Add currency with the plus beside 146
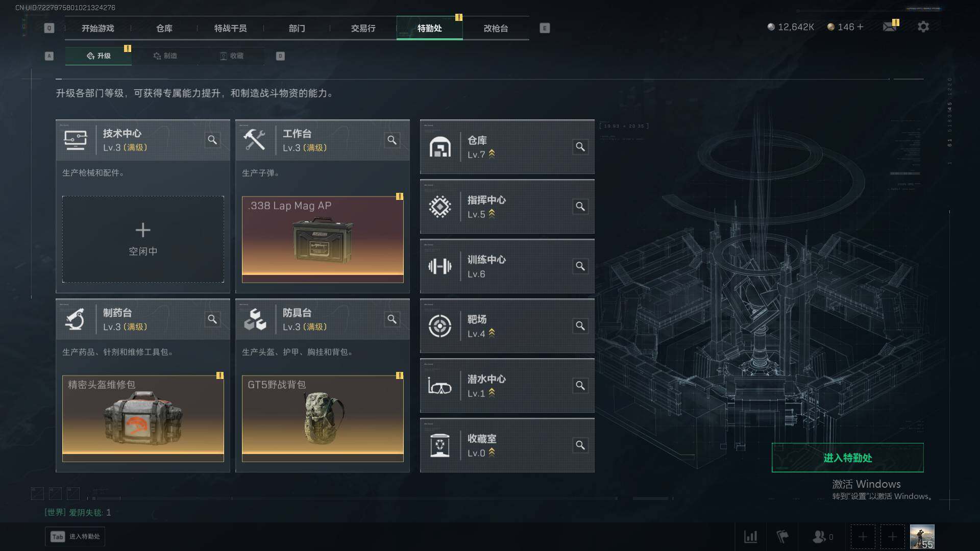Viewport: 980px width, 551px height. 861,27
